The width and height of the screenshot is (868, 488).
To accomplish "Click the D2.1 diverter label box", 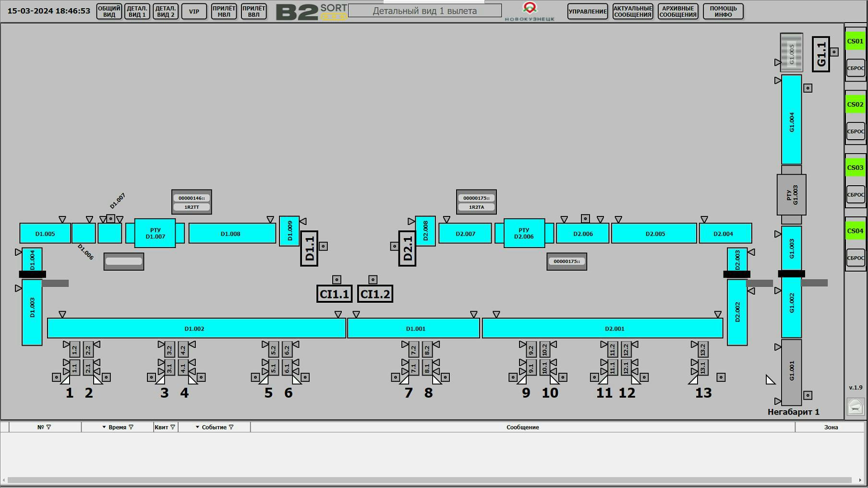I will pos(407,249).
